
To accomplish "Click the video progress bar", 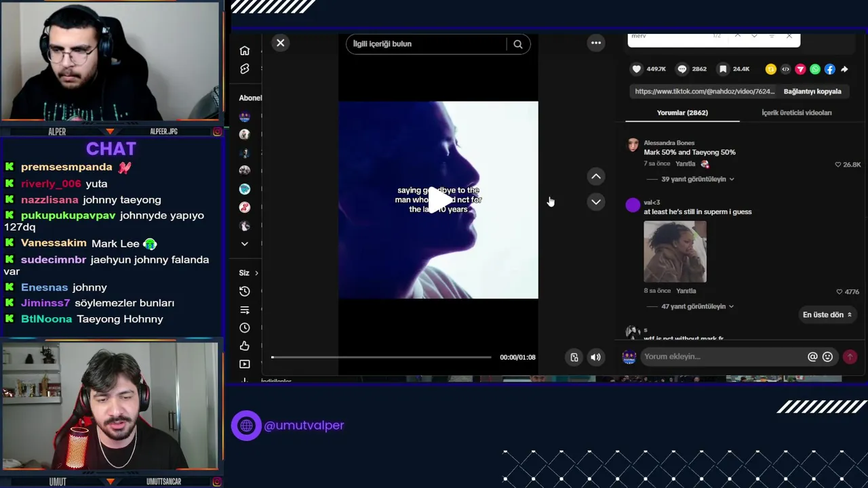I will coord(381,357).
